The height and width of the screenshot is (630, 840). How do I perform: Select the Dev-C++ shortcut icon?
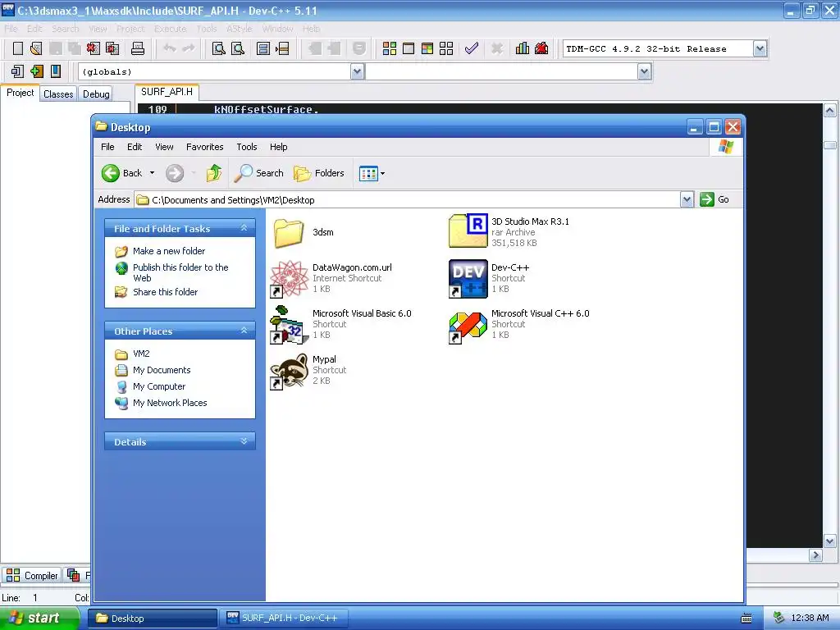click(x=468, y=279)
